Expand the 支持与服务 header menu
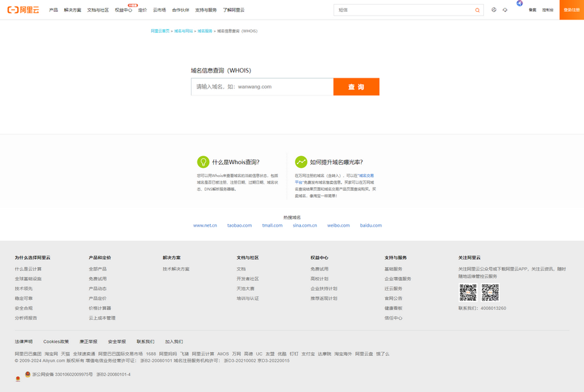 pyautogui.click(x=205, y=10)
